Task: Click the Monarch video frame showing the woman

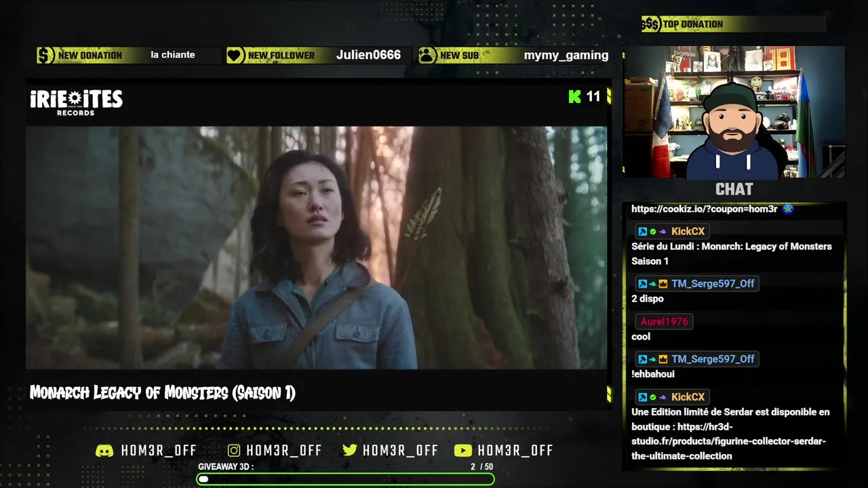Action: pos(317,247)
